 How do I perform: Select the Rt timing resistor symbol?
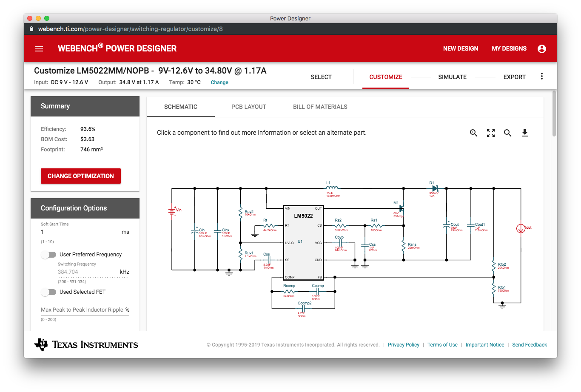[x=269, y=226]
